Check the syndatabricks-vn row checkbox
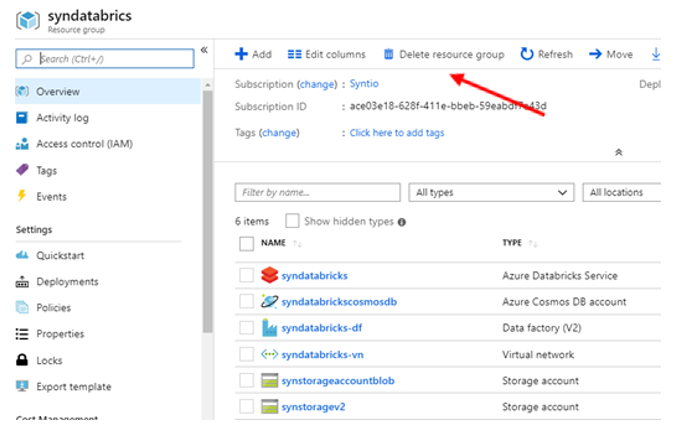 pos(247,354)
